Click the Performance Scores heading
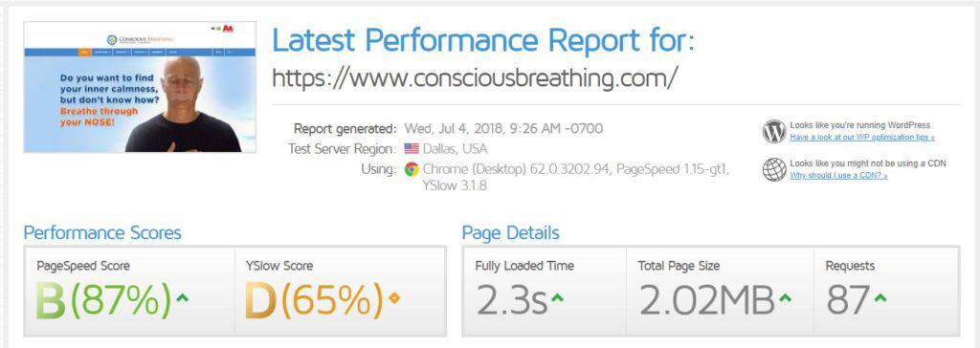 point(101,233)
